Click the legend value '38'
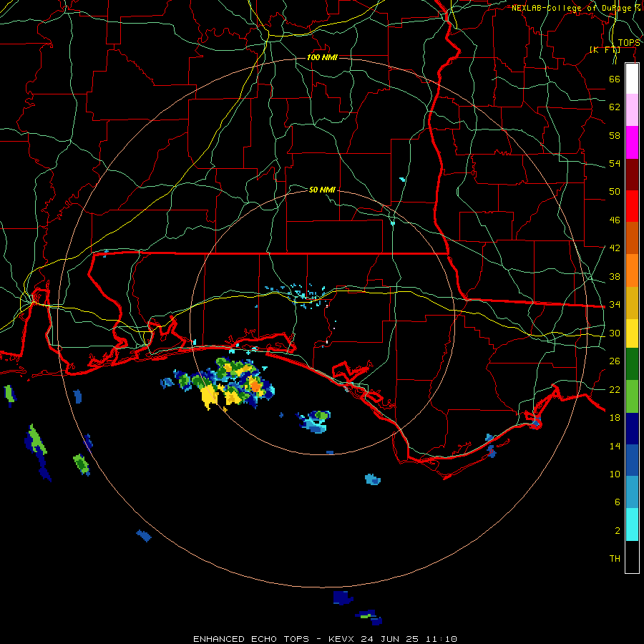Image resolution: width=644 pixels, height=644 pixels. [615, 276]
